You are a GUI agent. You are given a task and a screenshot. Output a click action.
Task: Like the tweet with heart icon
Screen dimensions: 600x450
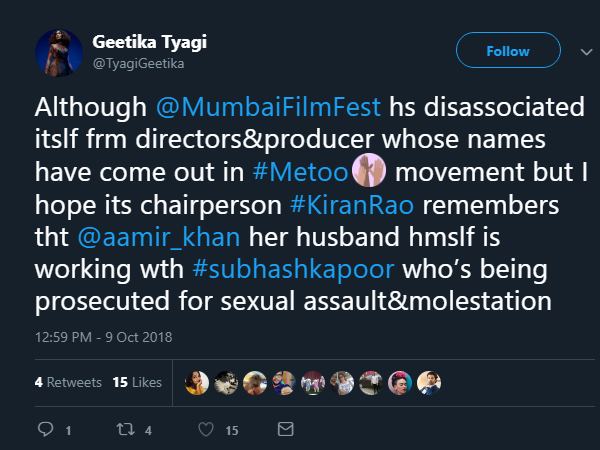click(206, 431)
